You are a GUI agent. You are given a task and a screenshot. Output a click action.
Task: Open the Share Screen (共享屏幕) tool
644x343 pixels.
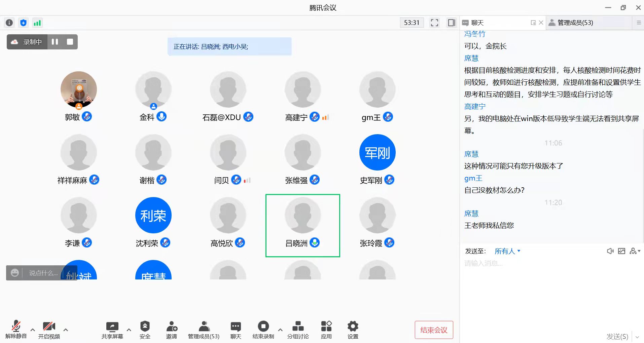coord(112,330)
